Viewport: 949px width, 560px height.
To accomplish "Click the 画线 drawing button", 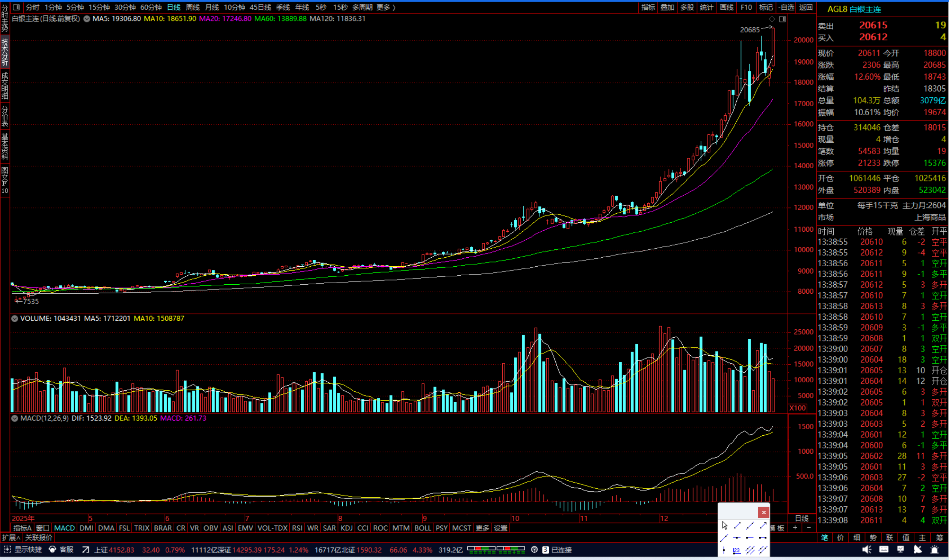I will (726, 7).
